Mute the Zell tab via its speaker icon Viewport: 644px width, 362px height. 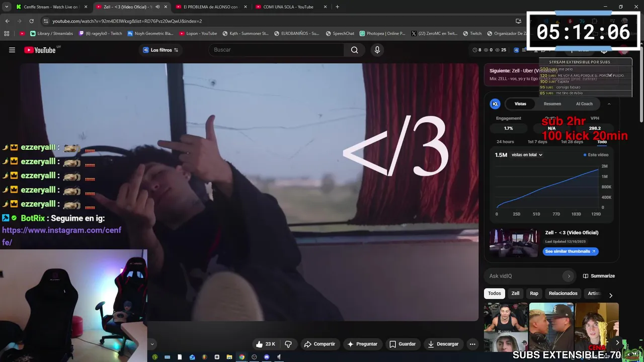(157, 7)
